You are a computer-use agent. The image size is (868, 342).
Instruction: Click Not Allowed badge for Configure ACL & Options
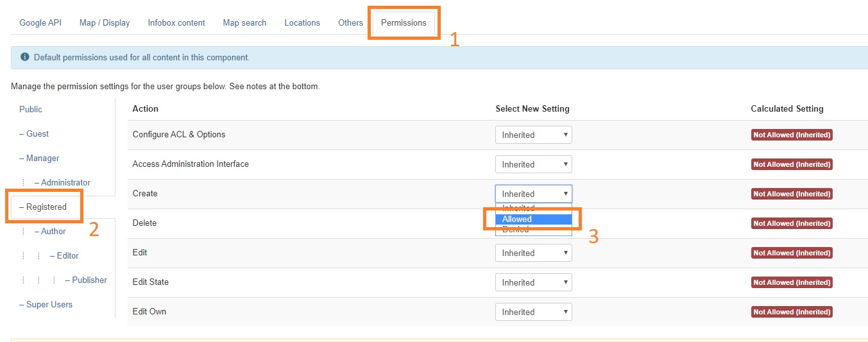pyautogui.click(x=792, y=135)
